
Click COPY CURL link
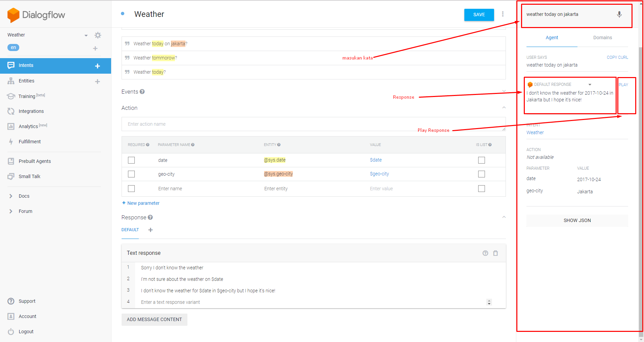point(617,57)
